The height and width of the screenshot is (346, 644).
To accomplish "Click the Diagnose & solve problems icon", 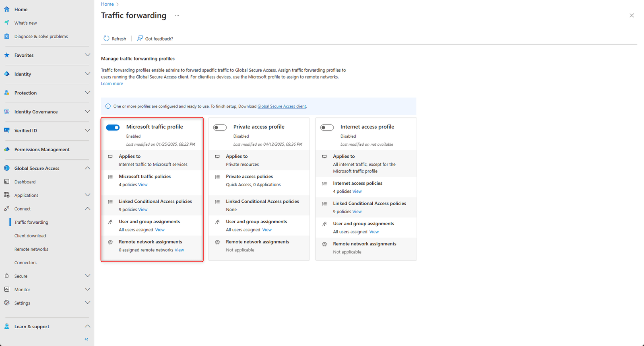I will (x=7, y=36).
